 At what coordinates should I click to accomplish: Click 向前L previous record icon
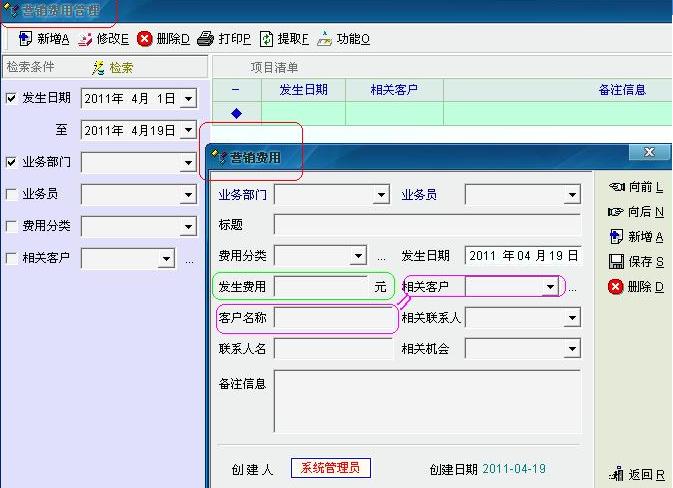coord(616,187)
